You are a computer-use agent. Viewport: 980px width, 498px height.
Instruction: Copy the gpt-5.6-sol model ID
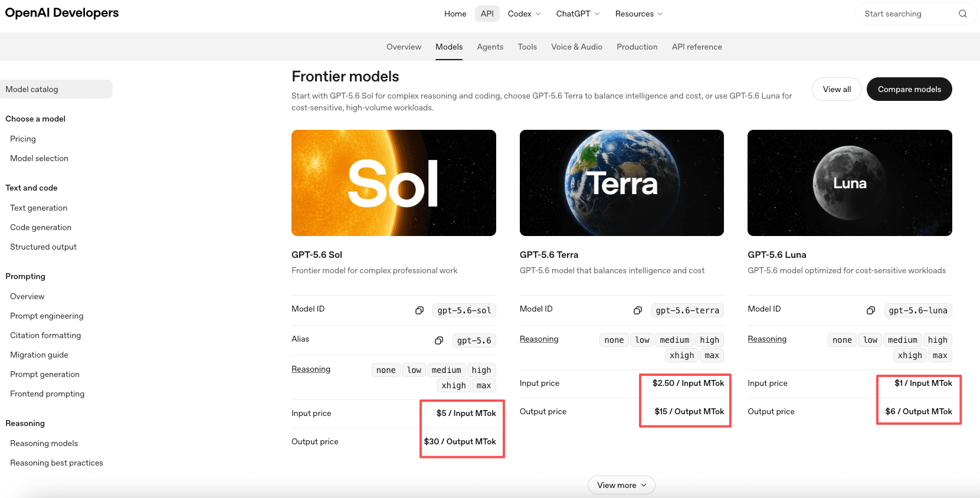(419, 310)
